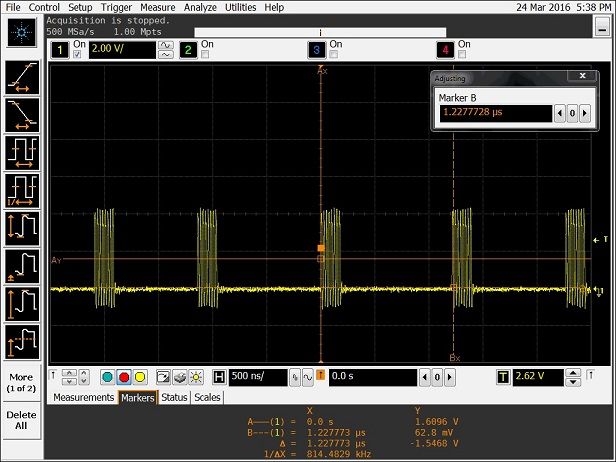Click the narrow waveform timebase zoom button
This screenshot has width=616, height=462.
click(x=295, y=378)
